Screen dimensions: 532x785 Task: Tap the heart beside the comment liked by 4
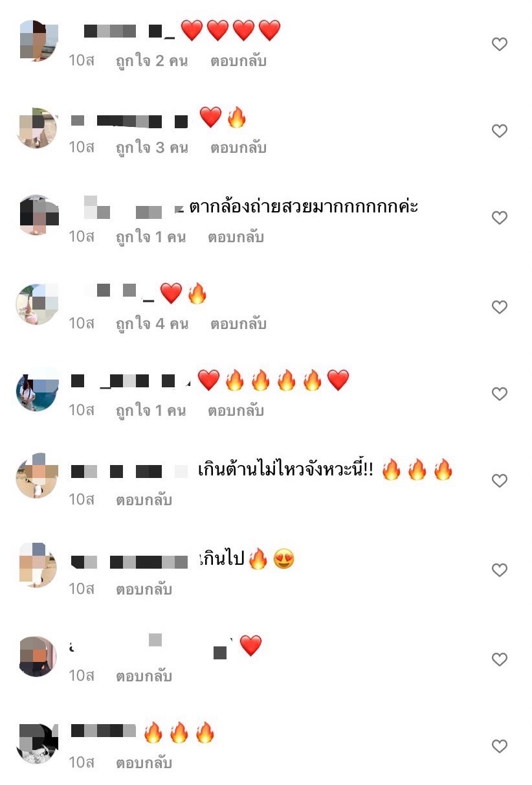coord(499,307)
